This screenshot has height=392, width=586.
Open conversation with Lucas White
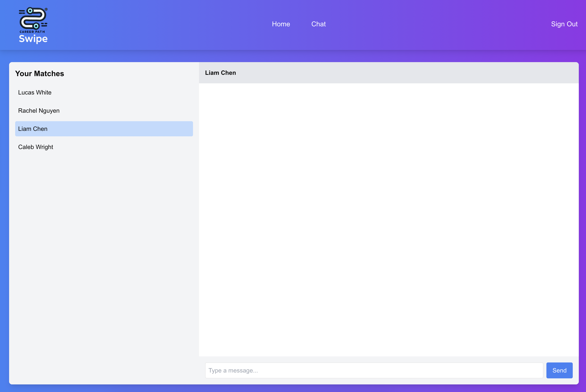[x=35, y=92]
